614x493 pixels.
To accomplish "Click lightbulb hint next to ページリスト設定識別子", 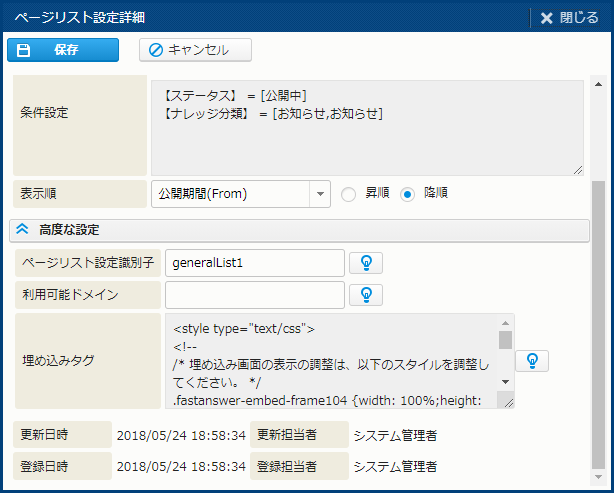I will 366,263.
